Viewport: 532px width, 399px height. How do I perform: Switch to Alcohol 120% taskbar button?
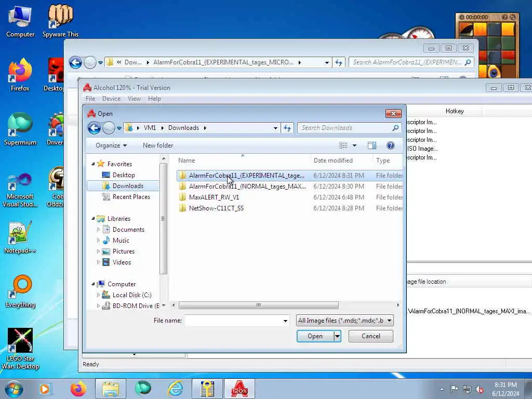coord(240,389)
